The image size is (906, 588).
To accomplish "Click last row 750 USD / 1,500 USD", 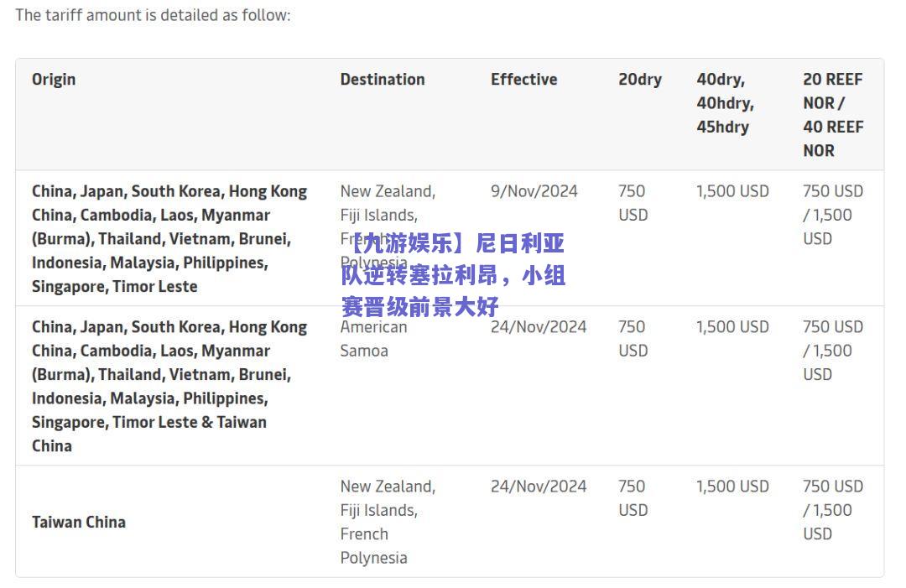I will pyautogui.click(x=832, y=510).
